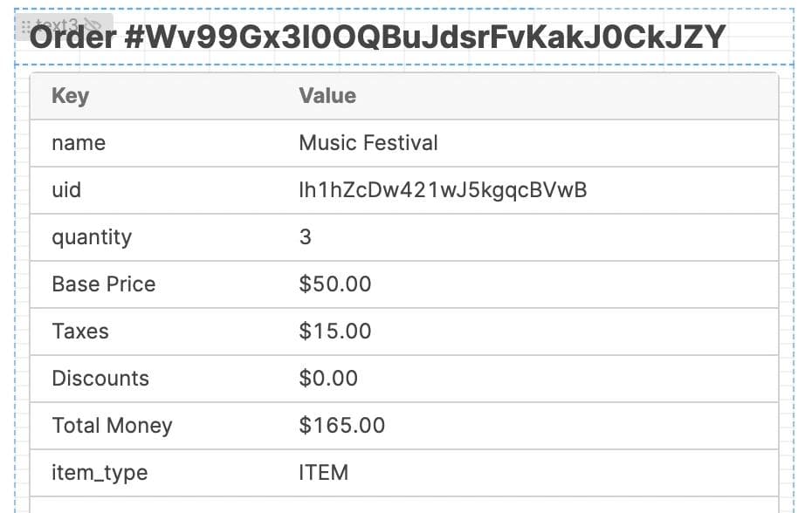Viewport: 812px width, 513px height.
Task: Click the ITEM value cell
Action: click(x=324, y=473)
